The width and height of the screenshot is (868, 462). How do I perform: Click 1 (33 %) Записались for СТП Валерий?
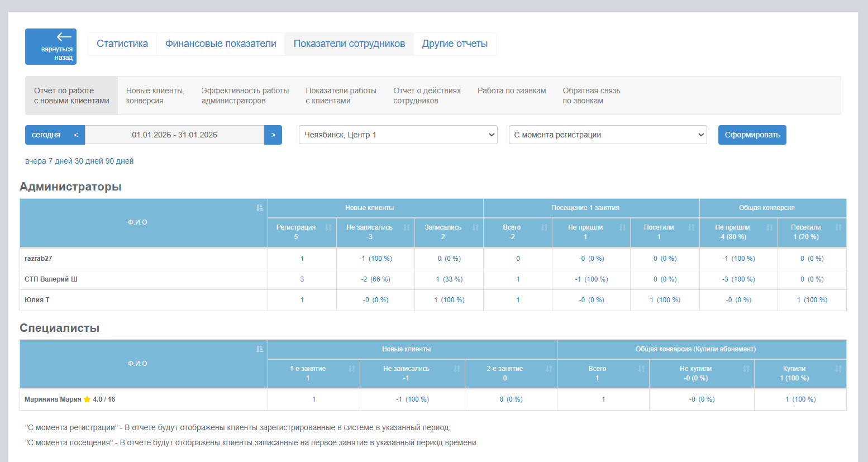(449, 279)
